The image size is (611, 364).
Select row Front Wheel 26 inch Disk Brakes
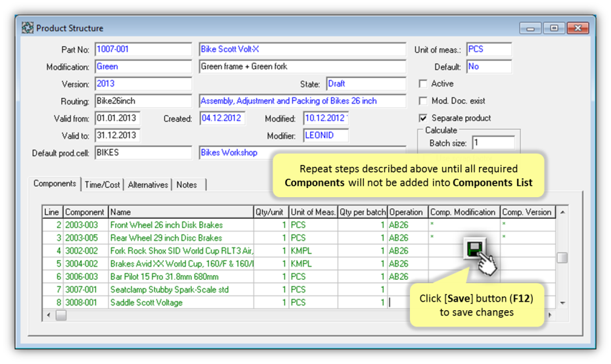[x=299, y=225]
